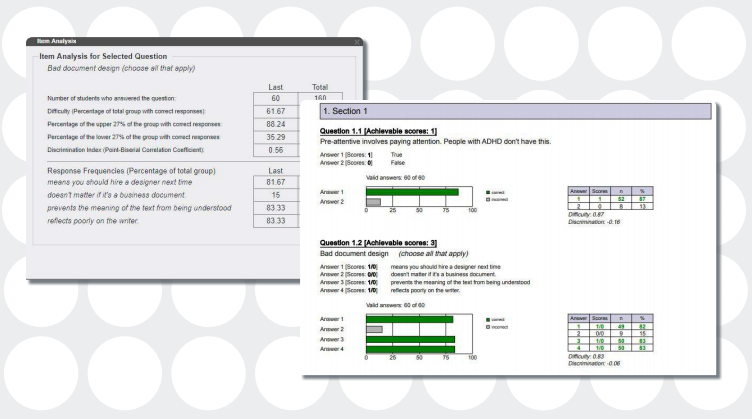Click 'means you should hire a designer' in Item Analysis dialog

point(119,182)
